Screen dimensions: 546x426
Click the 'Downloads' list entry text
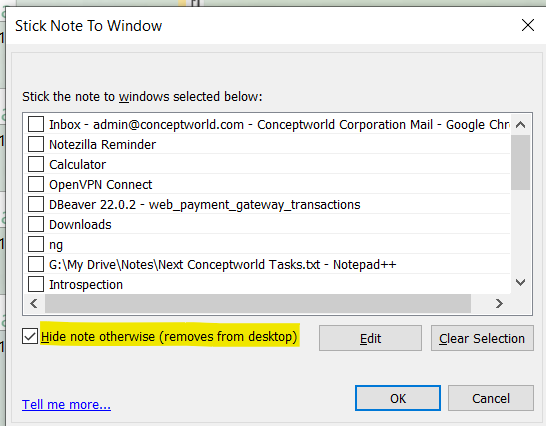[80, 225]
